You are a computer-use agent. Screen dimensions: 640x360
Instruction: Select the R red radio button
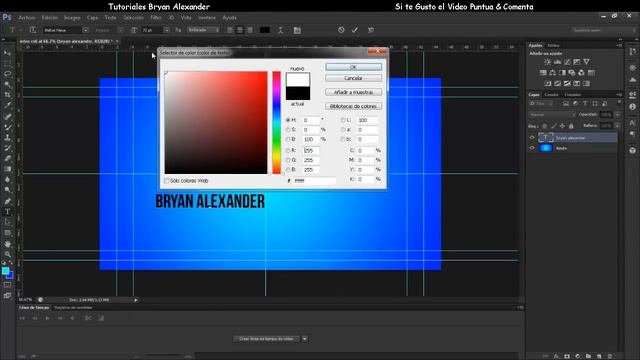[x=288, y=151]
